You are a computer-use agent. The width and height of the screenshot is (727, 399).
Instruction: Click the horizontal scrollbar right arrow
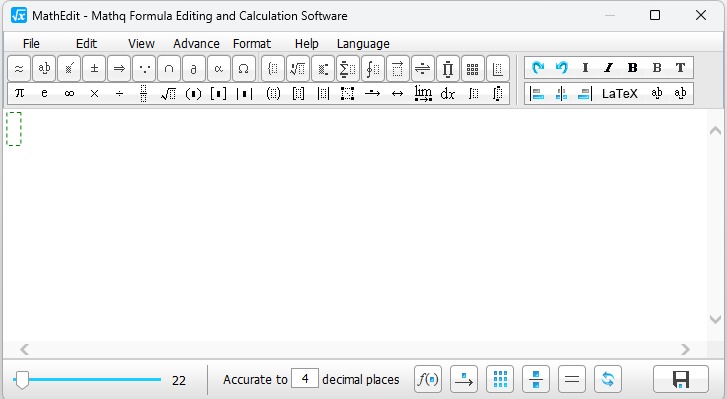coord(685,349)
